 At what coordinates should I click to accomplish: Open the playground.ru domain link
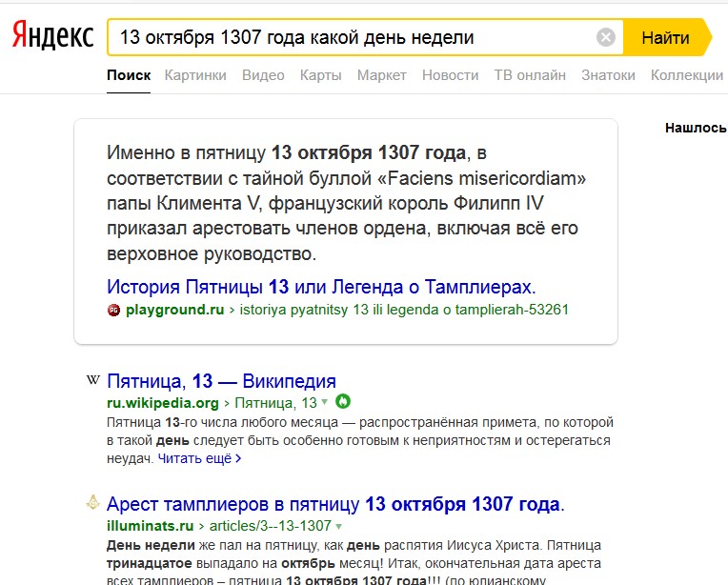175,310
